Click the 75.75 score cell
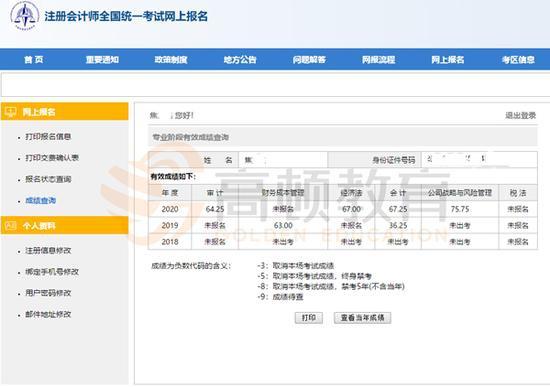550x387 pixels. (460, 209)
